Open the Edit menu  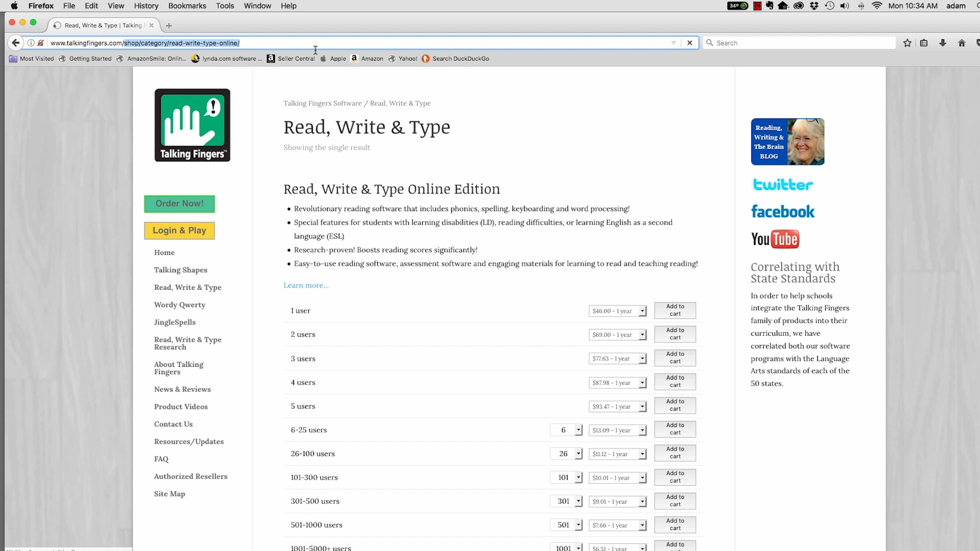coord(91,6)
